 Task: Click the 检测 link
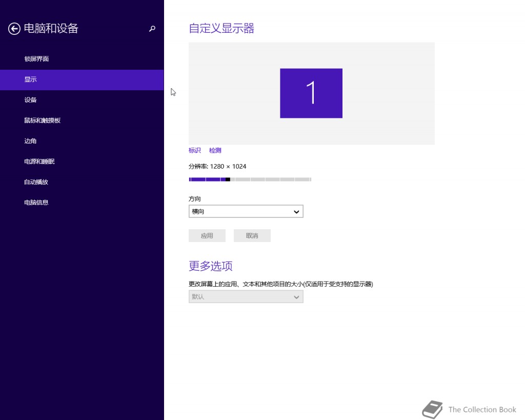pos(215,150)
